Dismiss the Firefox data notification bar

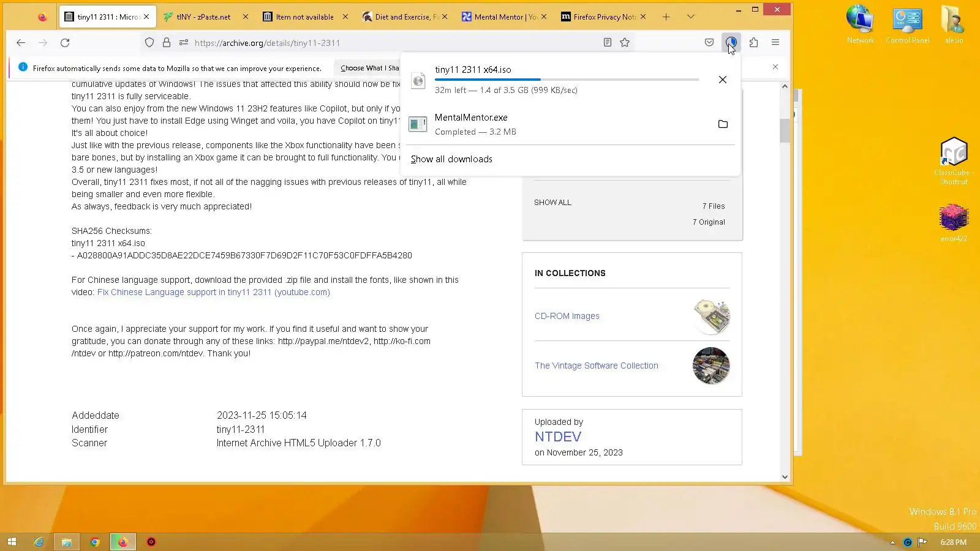(775, 67)
